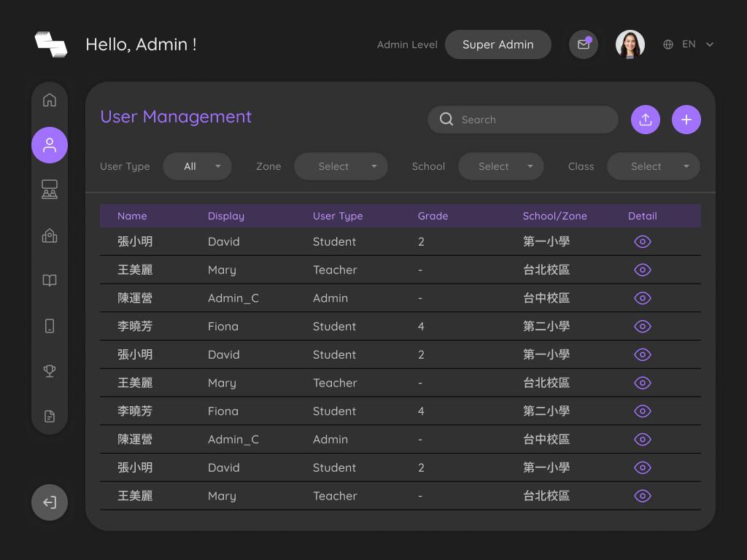Click the purple plus add-user button
The width and height of the screenshot is (747, 560).
[686, 120]
